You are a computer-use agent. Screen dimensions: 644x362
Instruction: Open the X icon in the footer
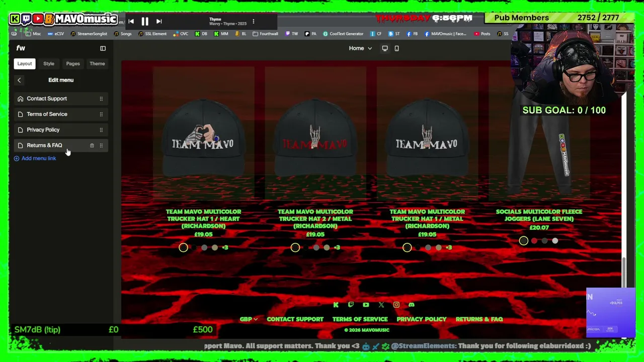381,305
